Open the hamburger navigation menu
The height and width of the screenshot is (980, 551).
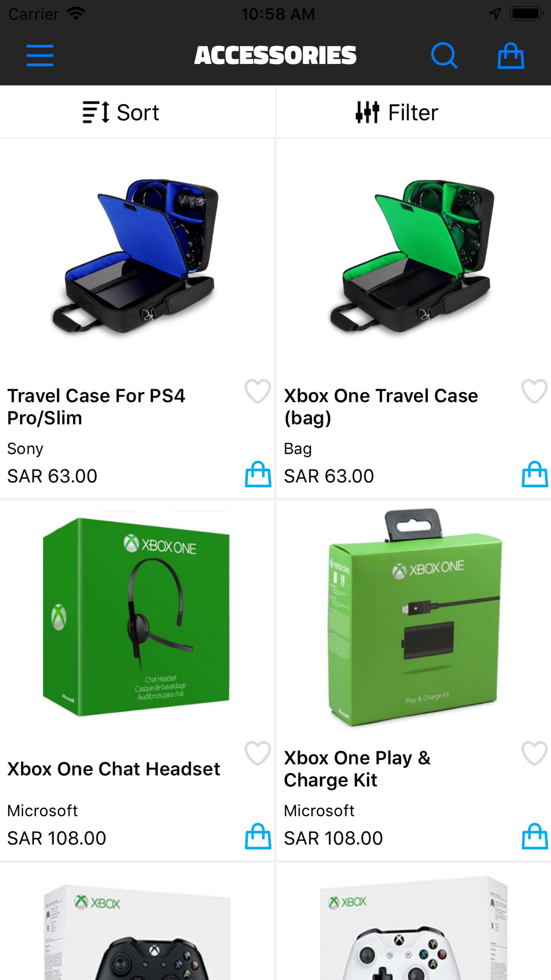(x=40, y=56)
